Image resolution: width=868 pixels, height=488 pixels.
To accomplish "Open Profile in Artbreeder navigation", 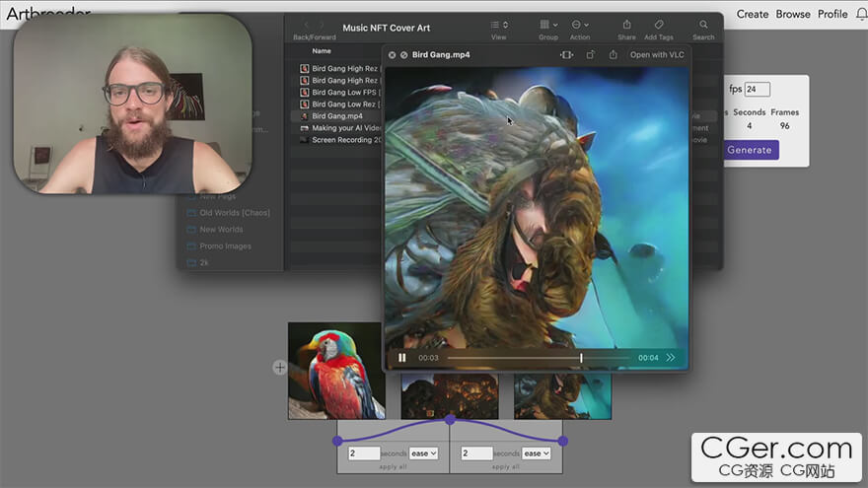I will point(832,14).
